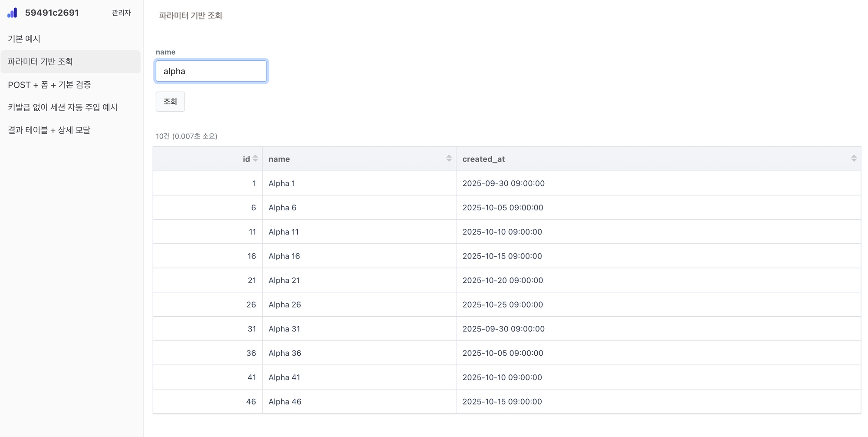Click the Alpha 16 name cell
This screenshot has height=437, width=868.
[x=284, y=256]
